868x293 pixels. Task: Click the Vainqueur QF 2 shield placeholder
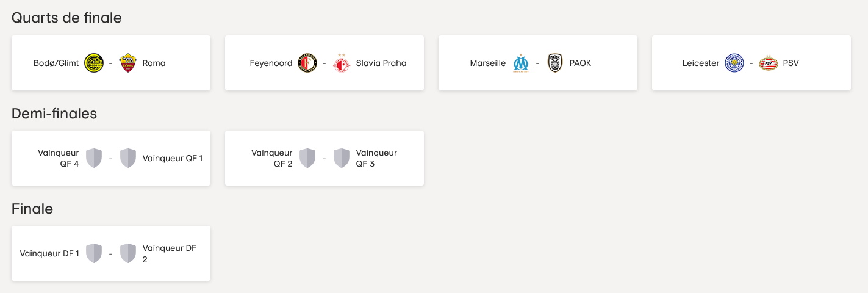click(307, 158)
